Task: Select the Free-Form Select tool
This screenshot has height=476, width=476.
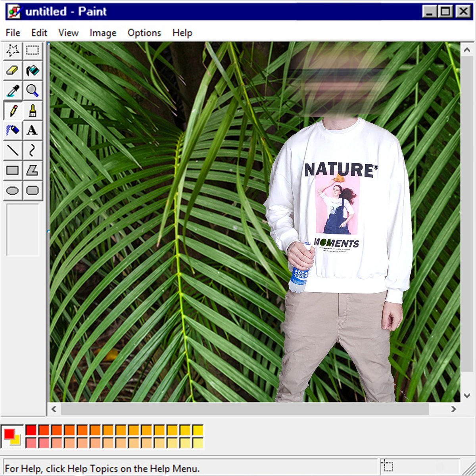Action: (13, 50)
